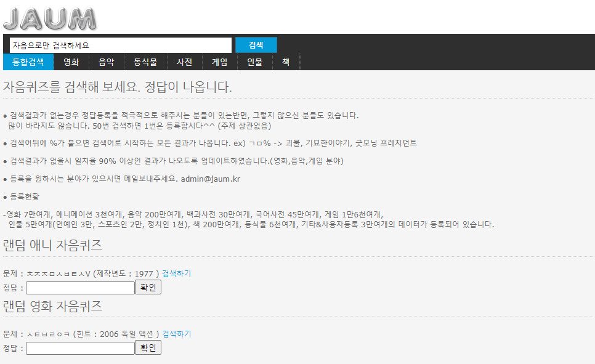The image size is (595, 364).
Task: Click 검색하기 link for the 1977 anime quiz
Action: (x=176, y=273)
